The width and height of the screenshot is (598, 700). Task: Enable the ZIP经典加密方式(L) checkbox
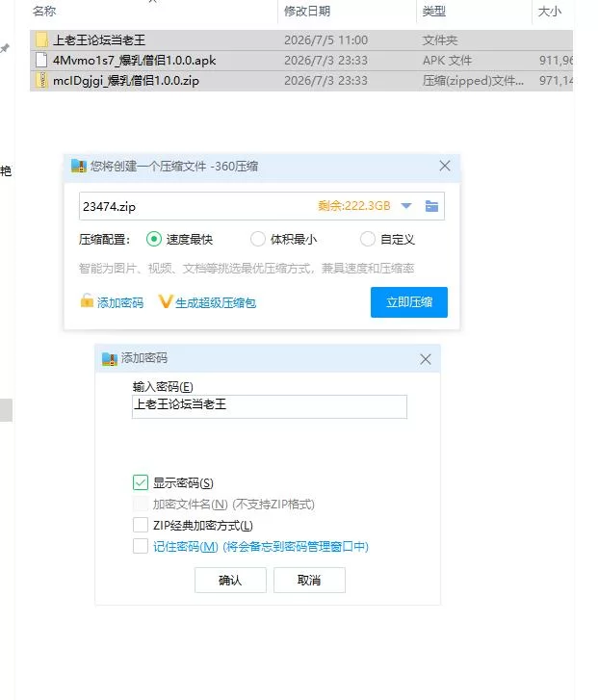point(141,525)
